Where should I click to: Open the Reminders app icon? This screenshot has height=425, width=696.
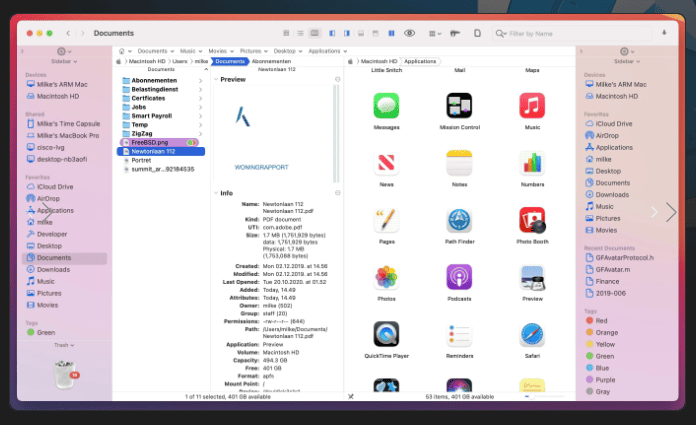459,334
